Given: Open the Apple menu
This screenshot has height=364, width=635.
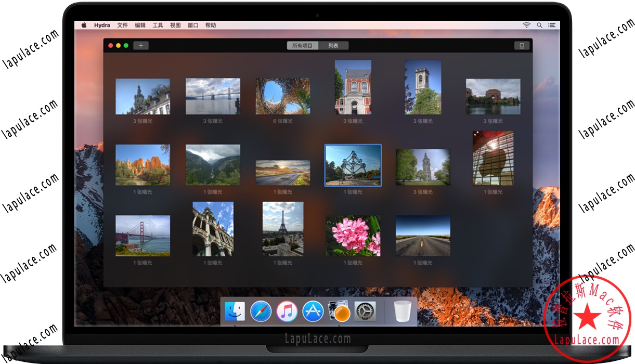Looking at the screenshot, I should (x=83, y=24).
